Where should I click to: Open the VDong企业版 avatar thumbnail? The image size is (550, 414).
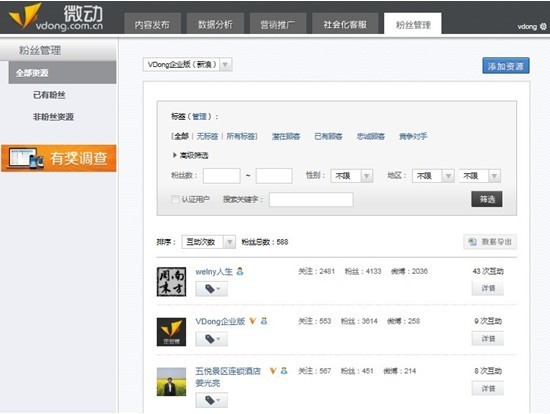pos(171,332)
